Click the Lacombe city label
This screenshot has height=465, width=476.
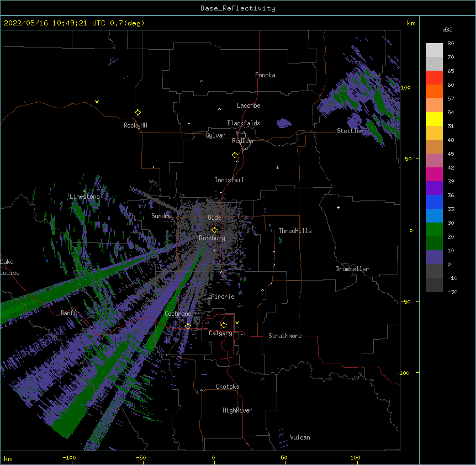point(248,105)
